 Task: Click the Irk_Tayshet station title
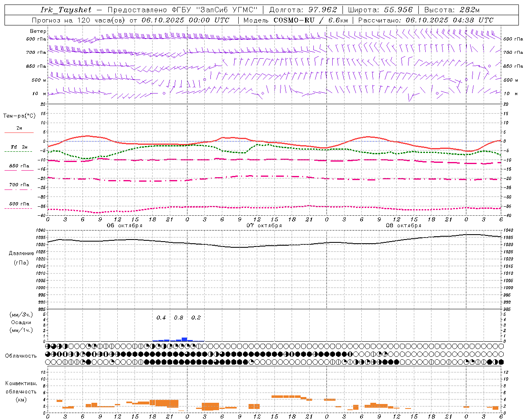[66, 10]
